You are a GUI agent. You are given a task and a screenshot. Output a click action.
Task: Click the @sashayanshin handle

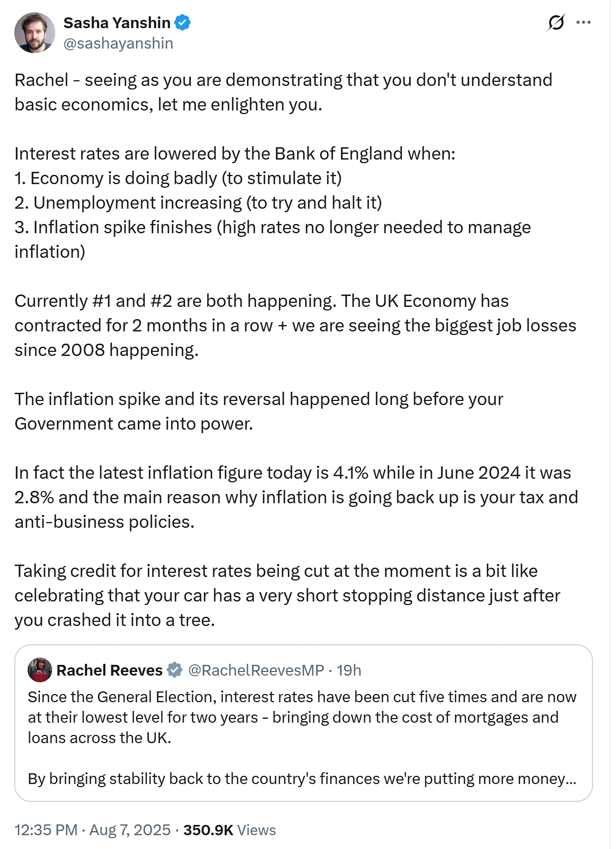(x=118, y=43)
